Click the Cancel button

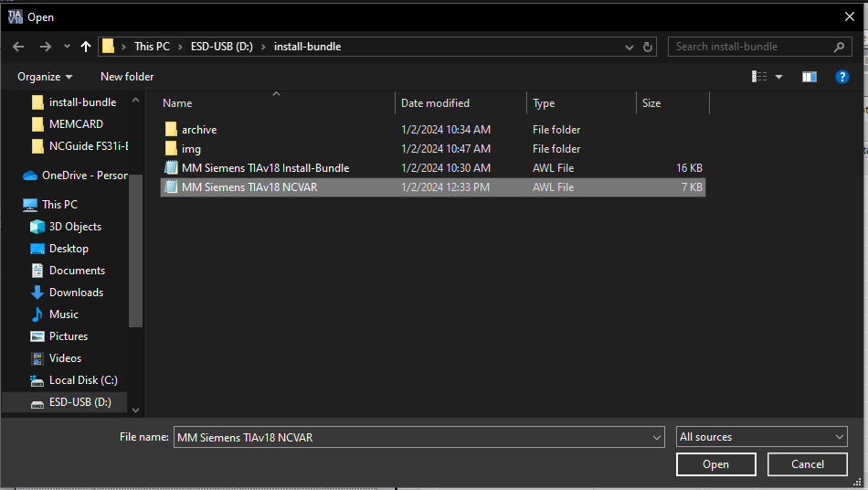pyautogui.click(x=807, y=464)
